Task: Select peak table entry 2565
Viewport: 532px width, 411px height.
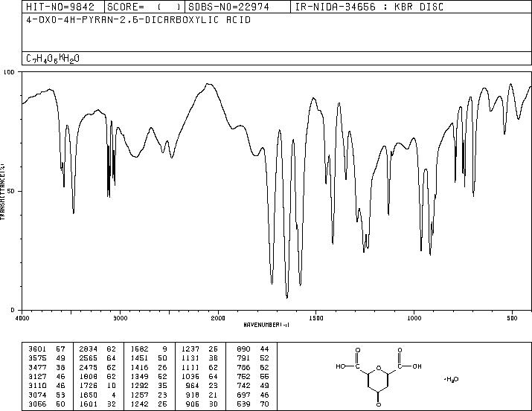Action: pos(97,358)
